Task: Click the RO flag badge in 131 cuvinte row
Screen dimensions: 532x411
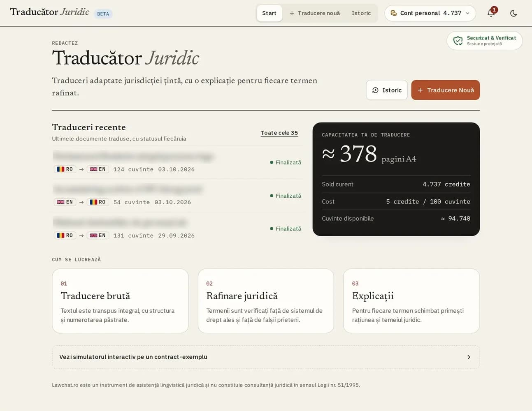Action: pos(65,235)
